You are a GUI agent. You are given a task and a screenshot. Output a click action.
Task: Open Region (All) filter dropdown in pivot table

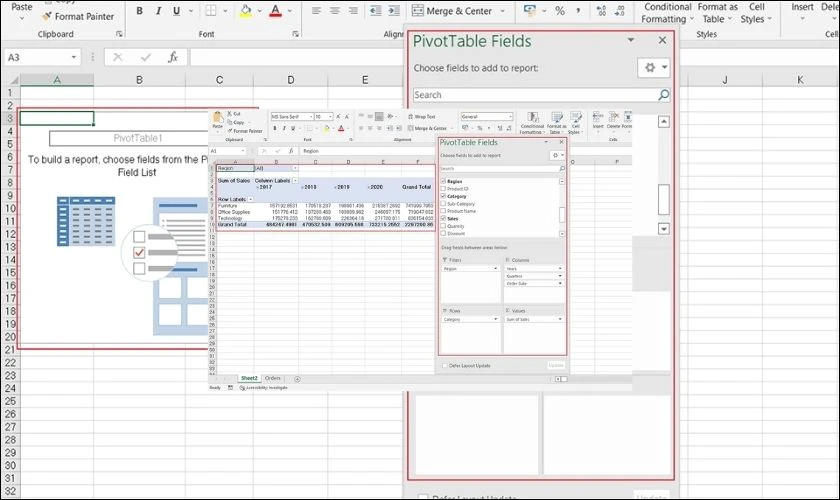(295, 168)
